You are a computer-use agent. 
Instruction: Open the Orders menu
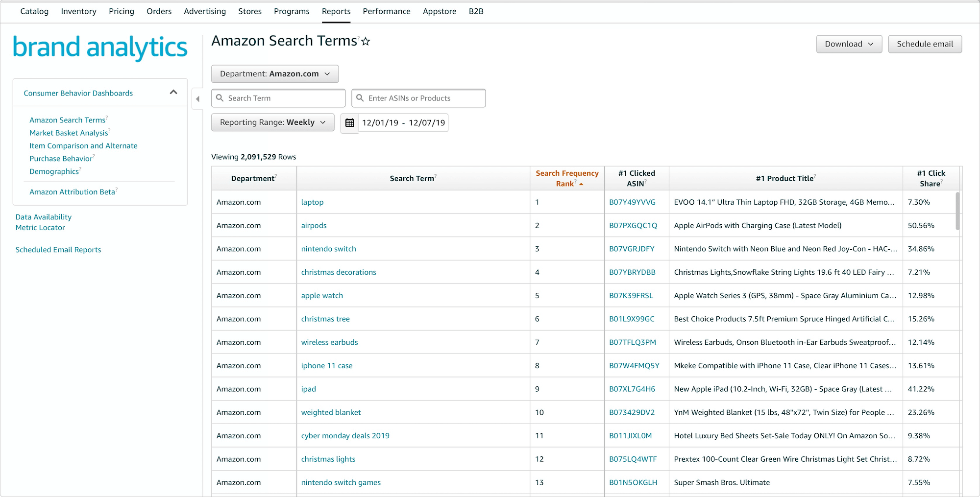coord(159,11)
